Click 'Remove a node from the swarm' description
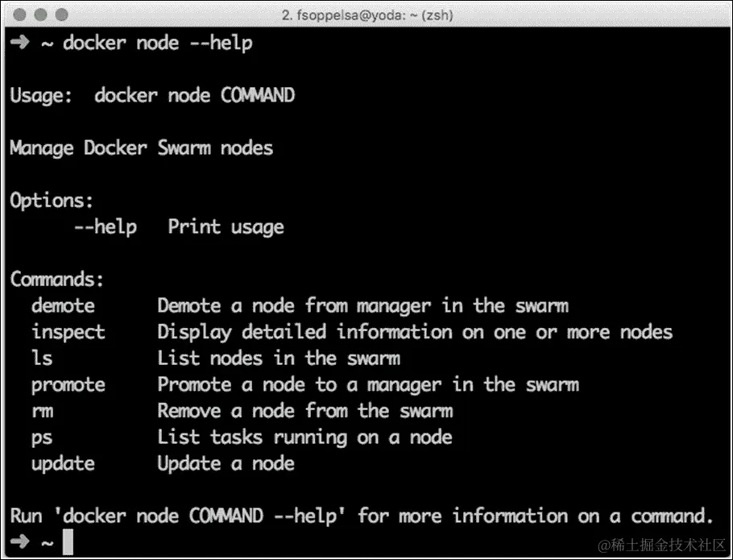 304,411
